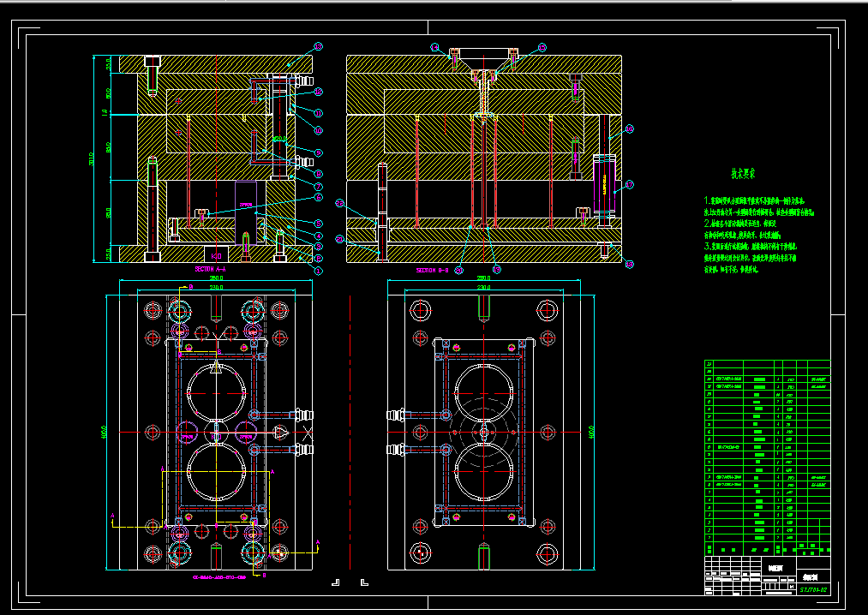Image resolution: width=868 pixels, height=615 pixels.
Task: Pick part balloon 10 callout
Action: coord(318,131)
